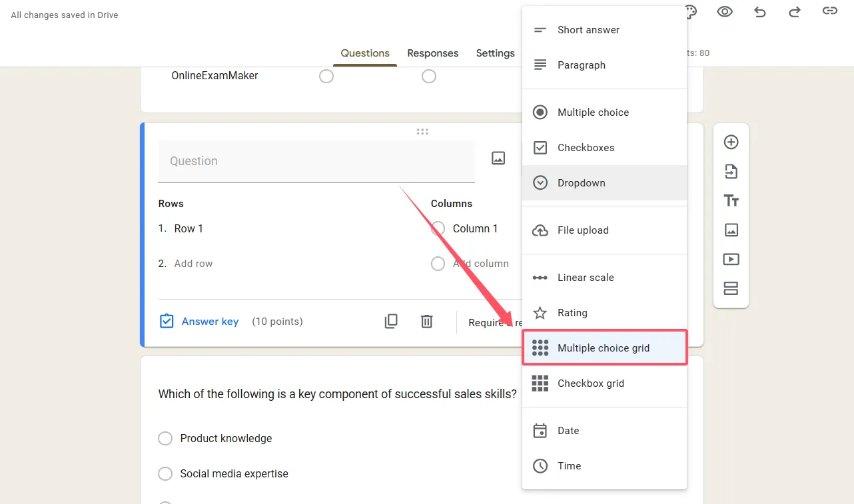Duplicate the current question
854x504 pixels.
pos(391,322)
